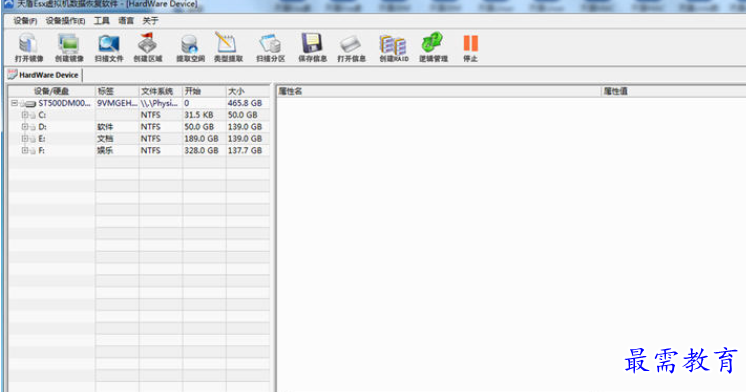Click the 属性名 column header
The height and width of the screenshot is (392, 746).
pos(439,91)
